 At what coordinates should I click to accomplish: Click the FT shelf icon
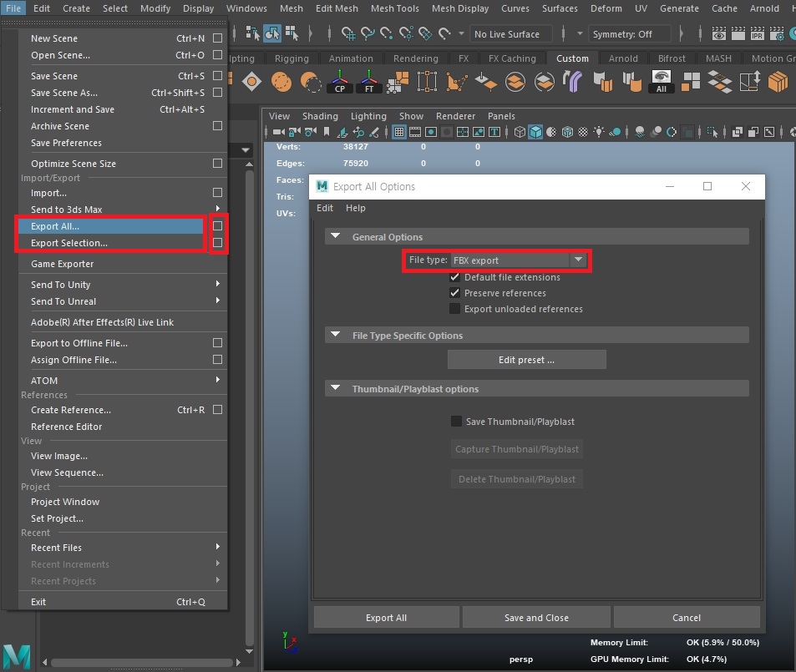click(x=369, y=82)
